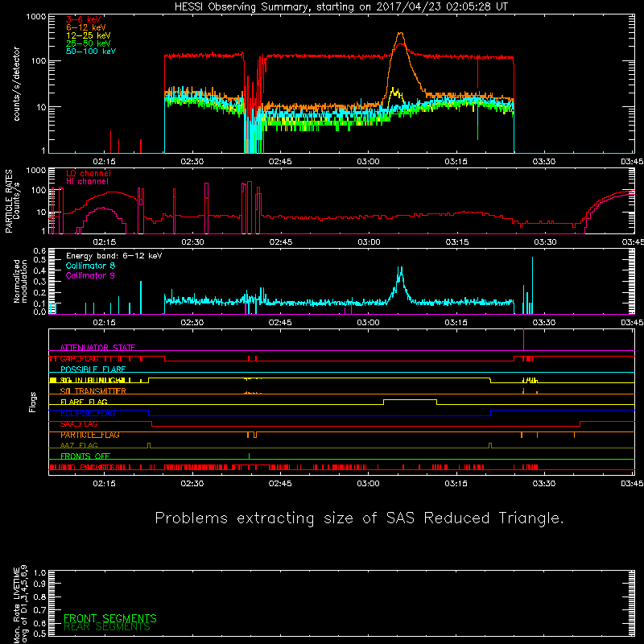The width and height of the screenshot is (644, 644).
Task: Click the PARTICLE_FLAG label
Action: tap(90, 435)
